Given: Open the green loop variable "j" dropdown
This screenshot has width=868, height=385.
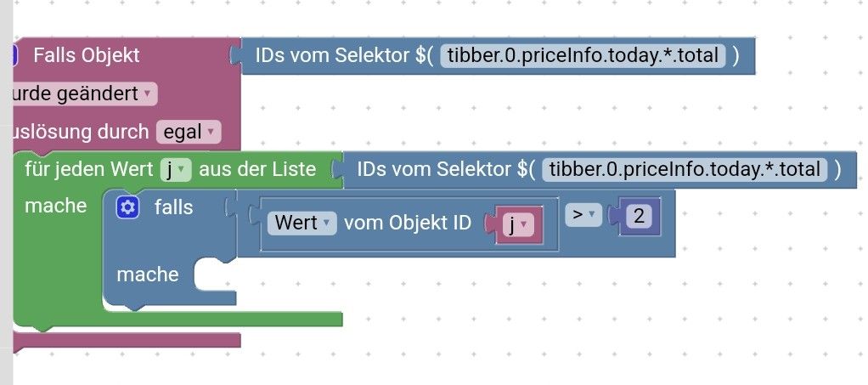Looking at the screenshot, I should (x=173, y=170).
